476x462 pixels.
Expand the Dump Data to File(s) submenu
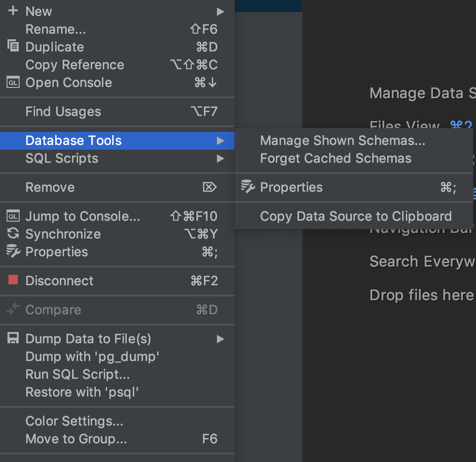(x=220, y=339)
